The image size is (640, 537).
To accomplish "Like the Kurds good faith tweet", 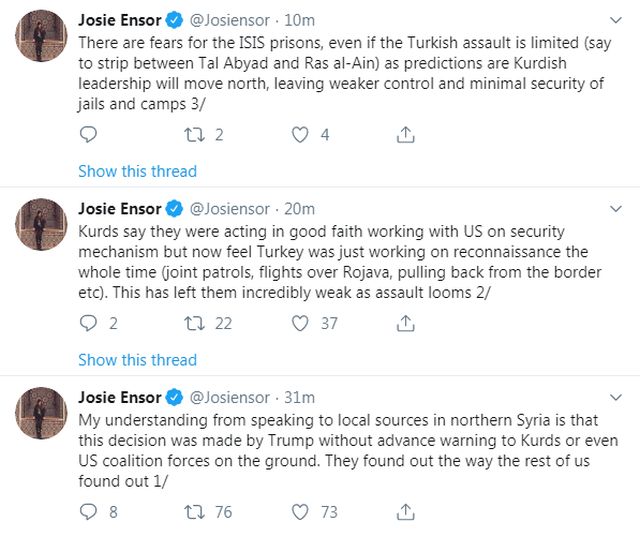I will (300, 323).
